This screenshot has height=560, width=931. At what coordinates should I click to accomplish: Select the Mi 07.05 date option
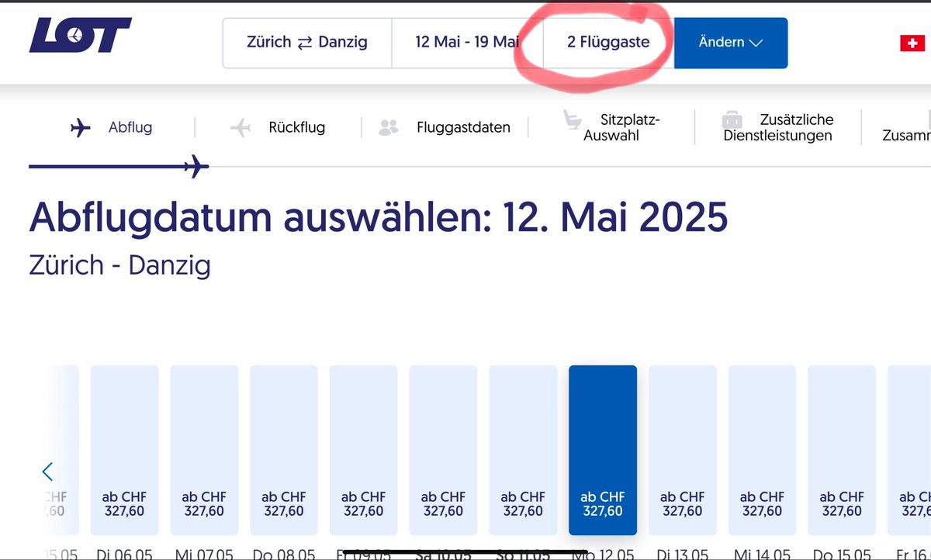pyautogui.click(x=204, y=450)
